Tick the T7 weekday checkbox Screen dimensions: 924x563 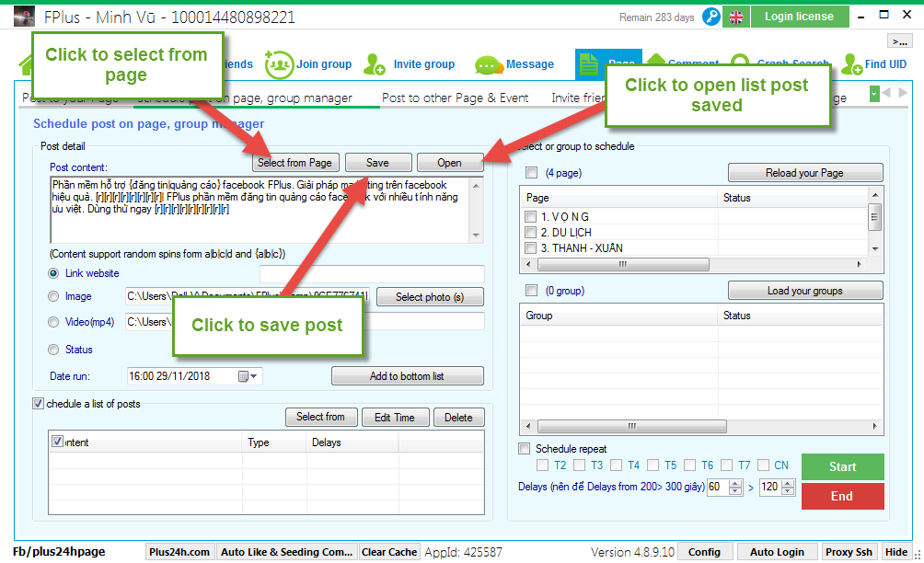point(726,465)
